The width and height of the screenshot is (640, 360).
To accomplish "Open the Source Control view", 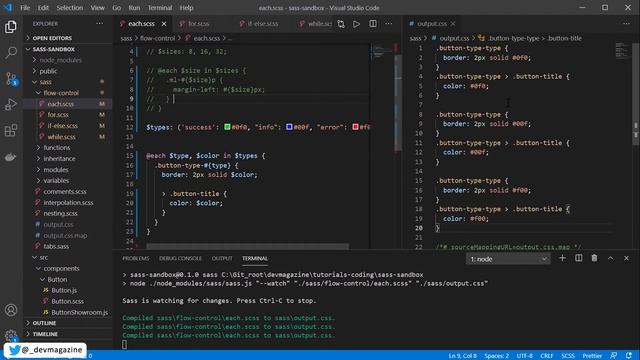I will (x=11, y=78).
